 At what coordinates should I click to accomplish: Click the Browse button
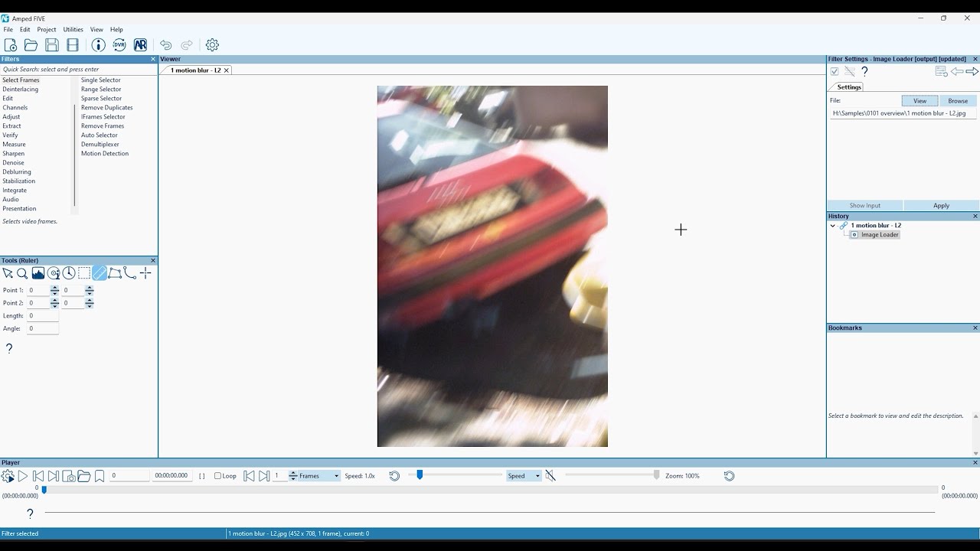pos(958,101)
